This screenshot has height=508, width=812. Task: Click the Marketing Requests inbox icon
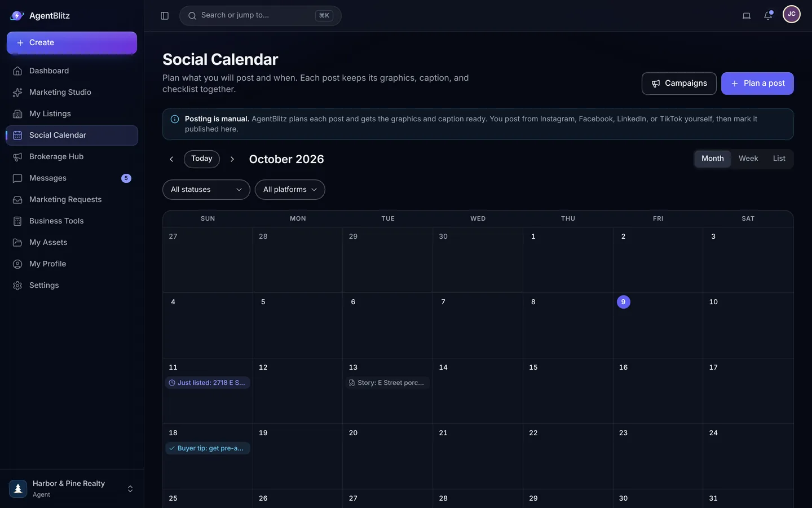[x=17, y=200]
